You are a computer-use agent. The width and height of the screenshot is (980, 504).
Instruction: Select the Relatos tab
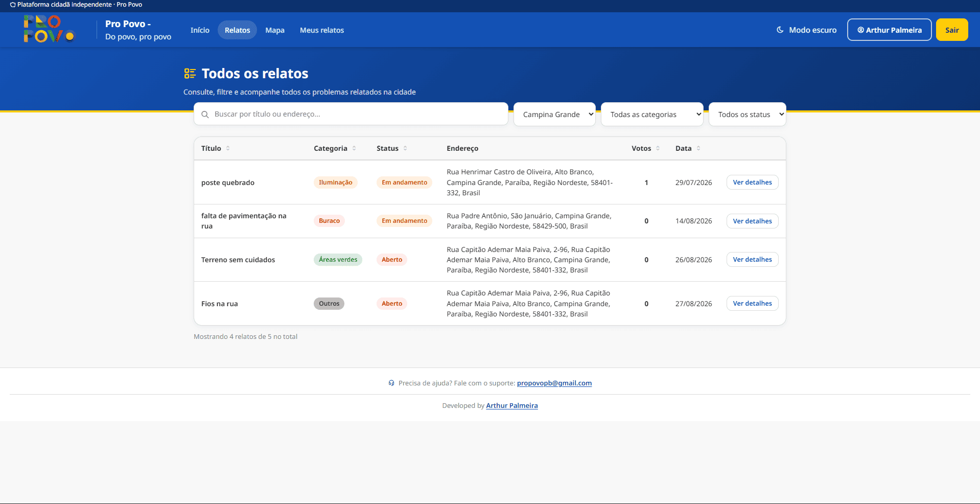238,30
